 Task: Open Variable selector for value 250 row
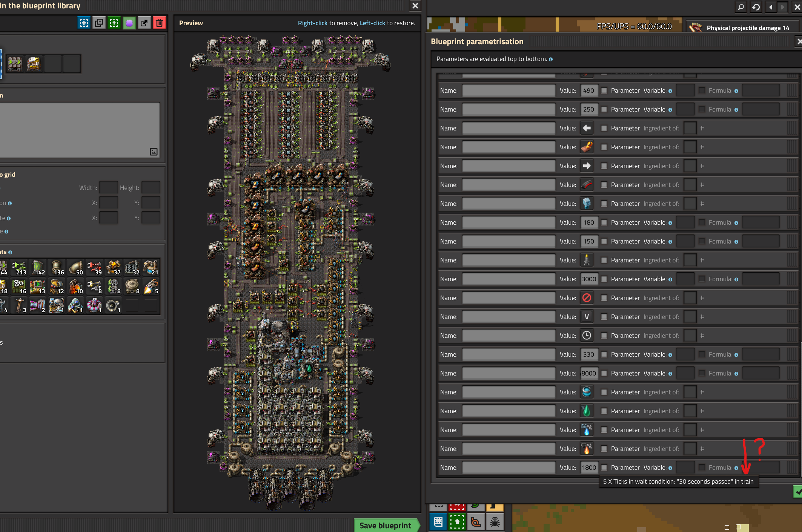tap(685, 109)
